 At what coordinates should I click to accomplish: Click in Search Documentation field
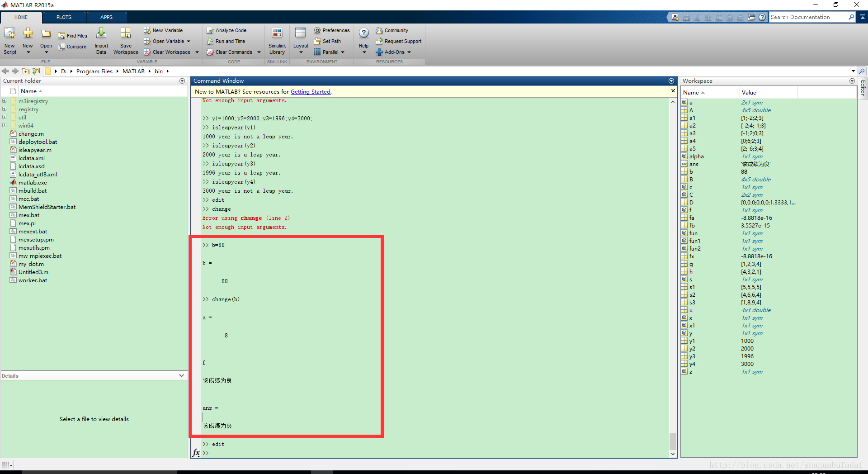pos(808,17)
